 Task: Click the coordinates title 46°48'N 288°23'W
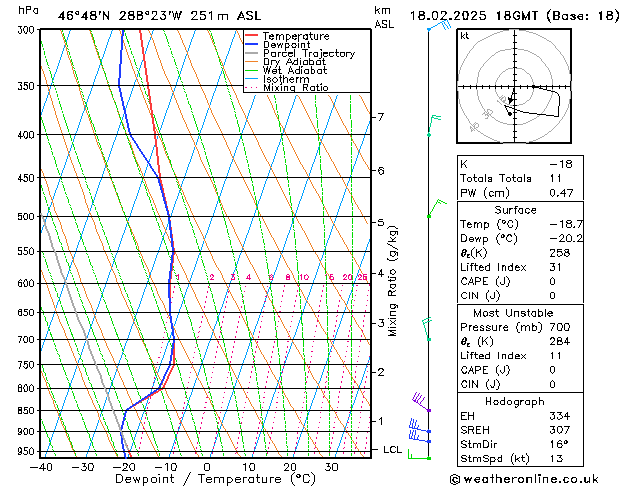click(120, 16)
